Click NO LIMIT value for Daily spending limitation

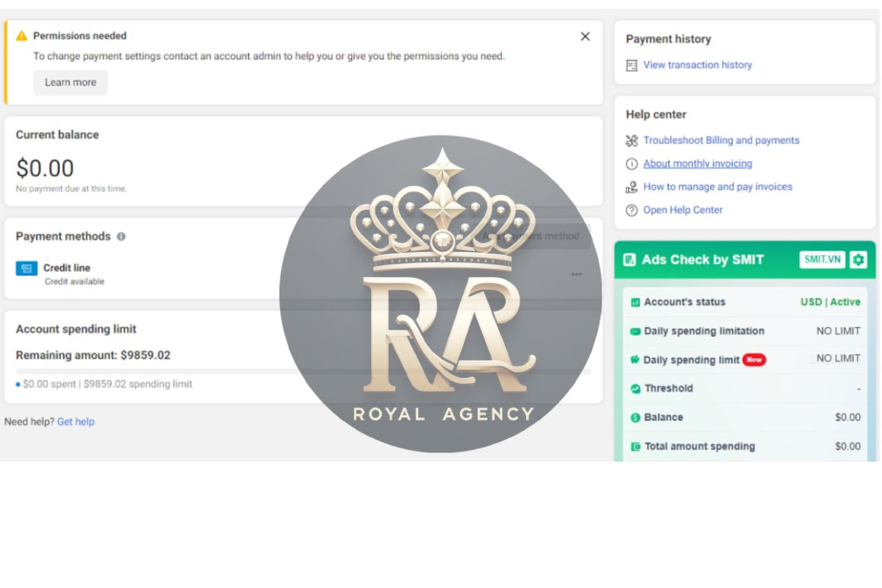[x=838, y=331]
